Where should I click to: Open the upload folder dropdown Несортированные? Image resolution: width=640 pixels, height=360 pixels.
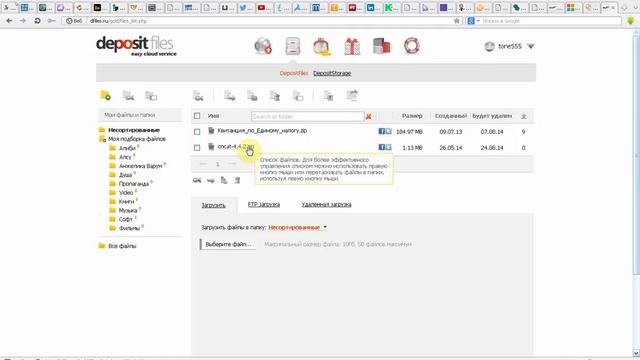click(298, 227)
